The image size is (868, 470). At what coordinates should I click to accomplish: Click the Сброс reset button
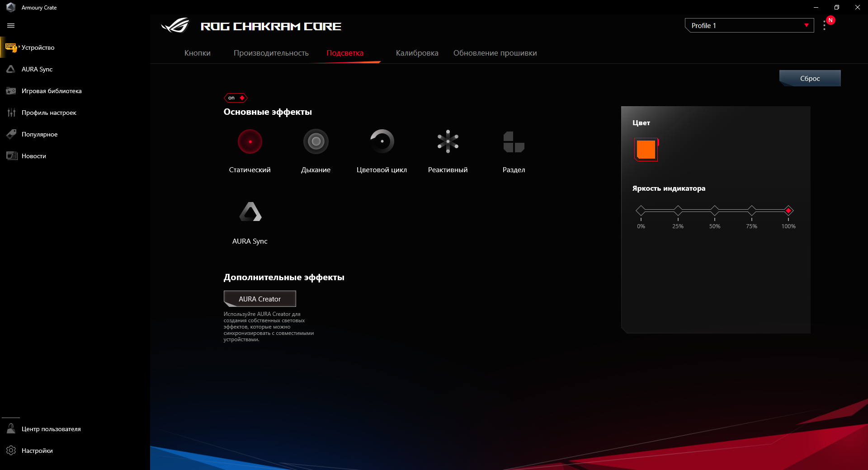pyautogui.click(x=810, y=78)
